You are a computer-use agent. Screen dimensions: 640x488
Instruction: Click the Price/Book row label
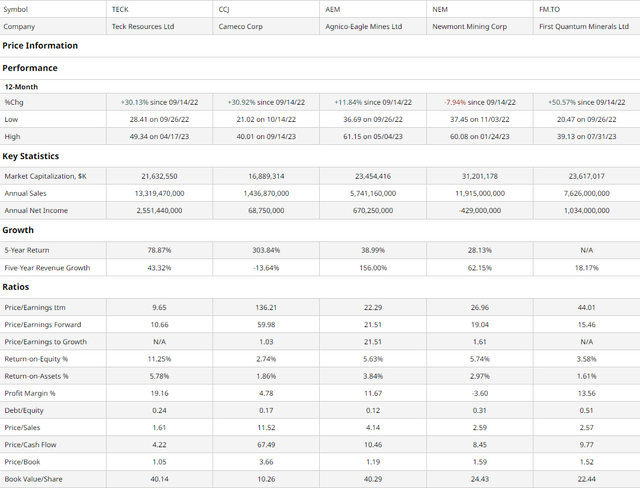click(22, 462)
